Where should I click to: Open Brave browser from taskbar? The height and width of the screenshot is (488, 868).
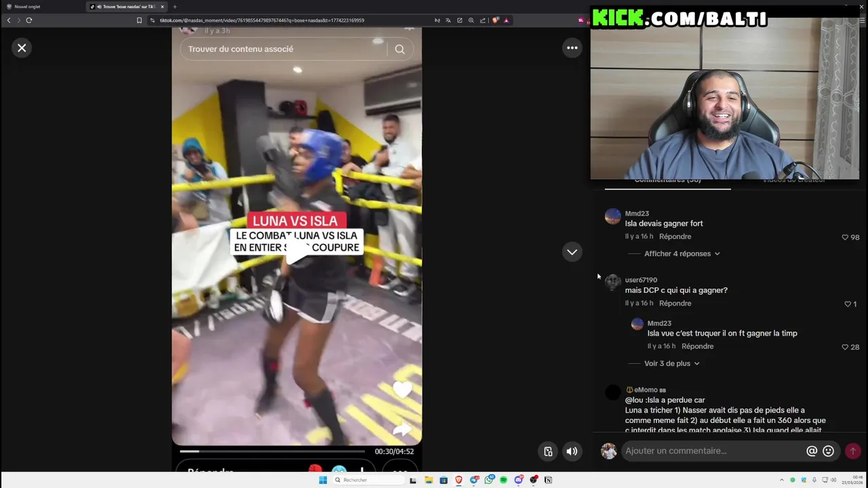[458, 480]
